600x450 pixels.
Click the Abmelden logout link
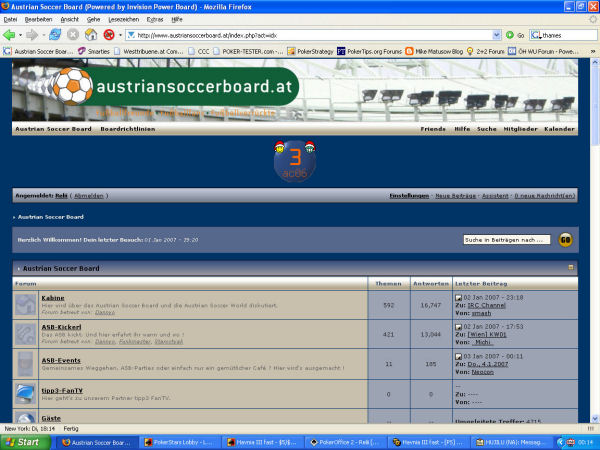[89, 196]
